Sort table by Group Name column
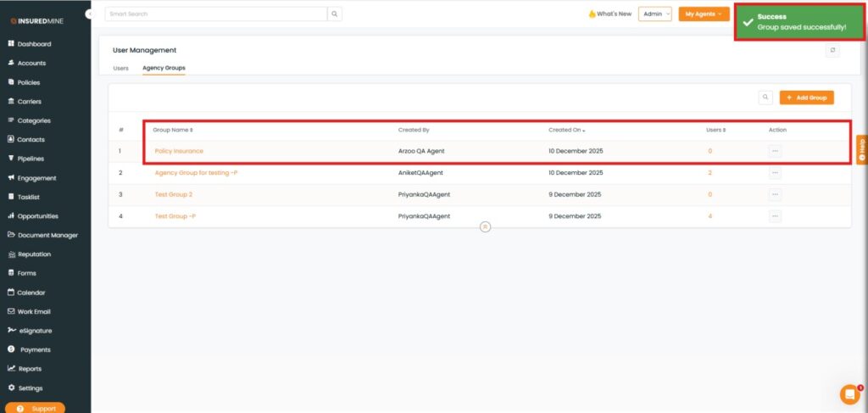 click(173, 130)
